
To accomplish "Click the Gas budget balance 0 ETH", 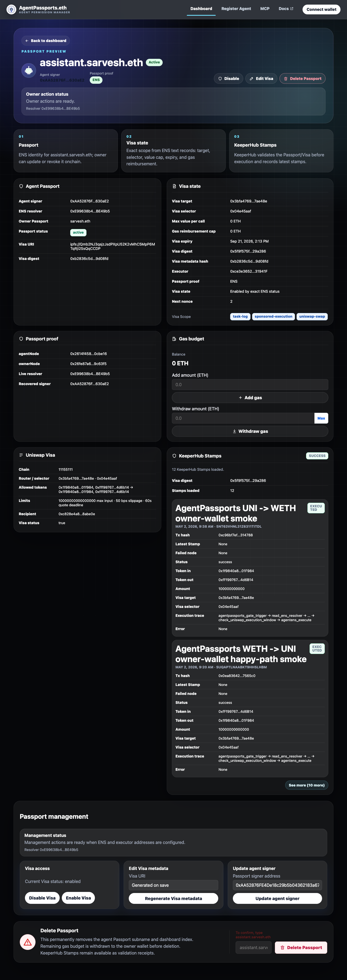I will pos(180,363).
